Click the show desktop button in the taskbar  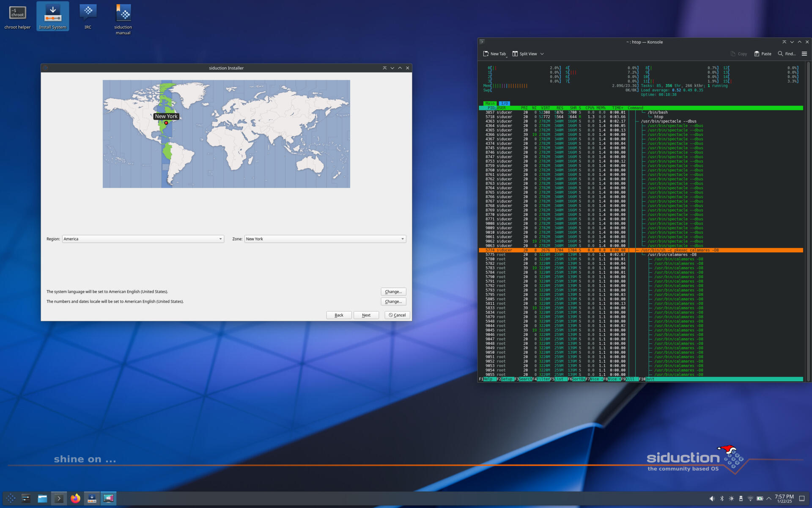(802, 498)
